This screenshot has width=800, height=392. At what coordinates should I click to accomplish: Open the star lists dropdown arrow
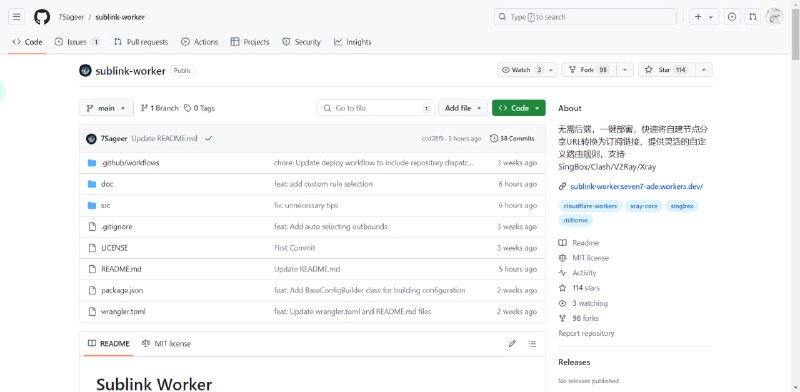click(x=704, y=70)
